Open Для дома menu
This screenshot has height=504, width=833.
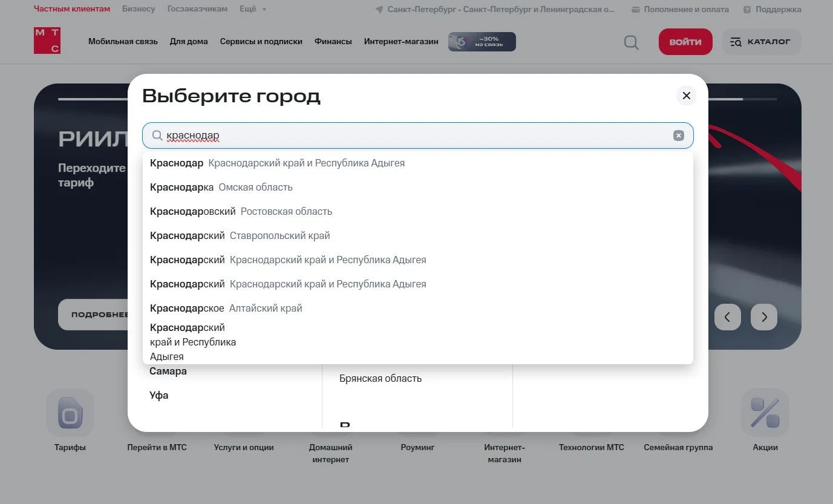[189, 42]
